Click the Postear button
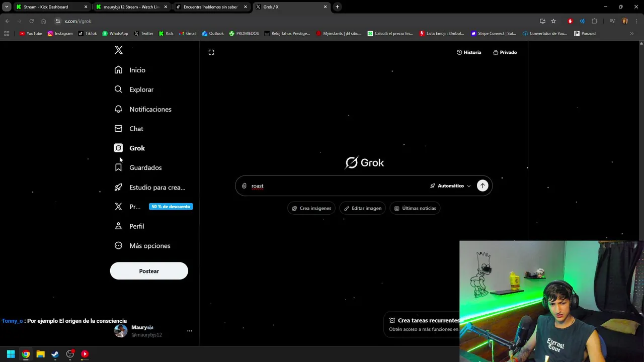The image size is (644, 362). (x=149, y=271)
